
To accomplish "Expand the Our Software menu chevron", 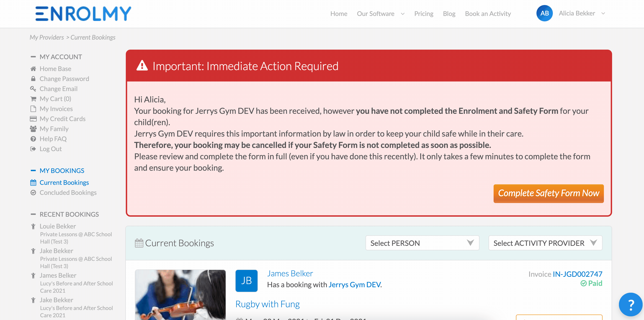I will pyautogui.click(x=402, y=14).
